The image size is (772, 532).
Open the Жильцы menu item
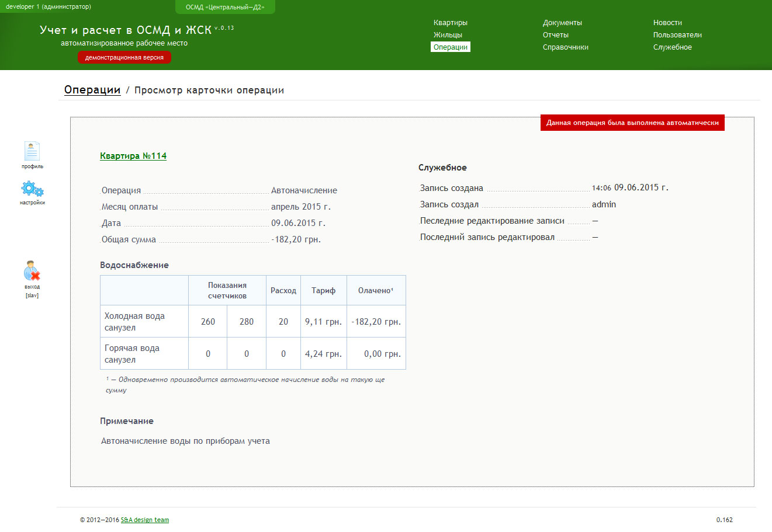448,35
